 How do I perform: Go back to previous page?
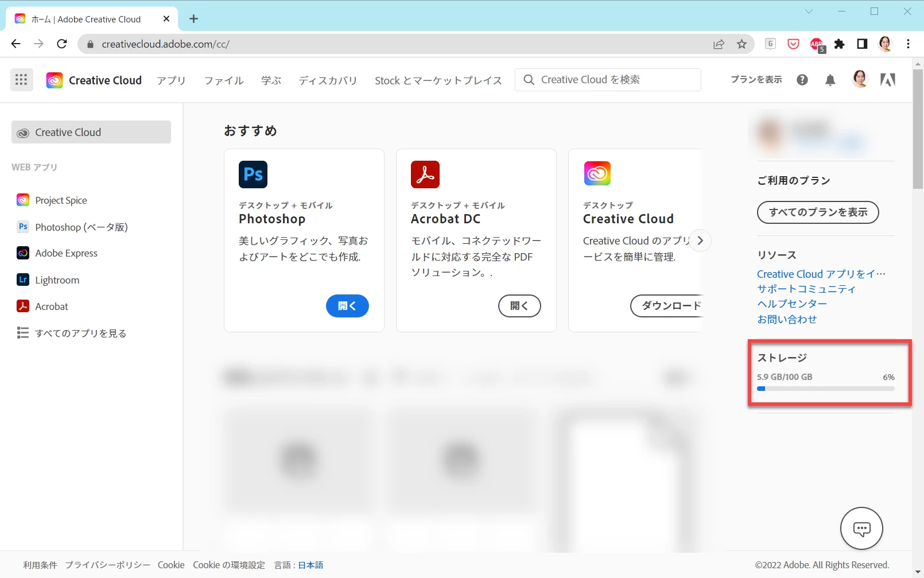(x=15, y=44)
